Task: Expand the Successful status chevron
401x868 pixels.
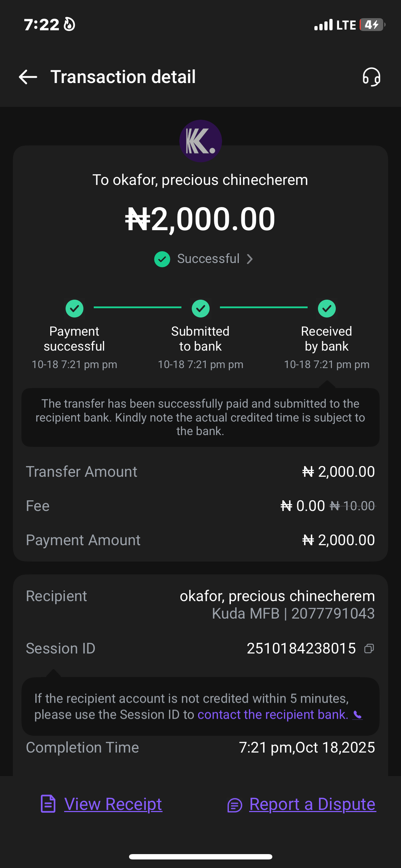Action: click(x=250, y=259)
